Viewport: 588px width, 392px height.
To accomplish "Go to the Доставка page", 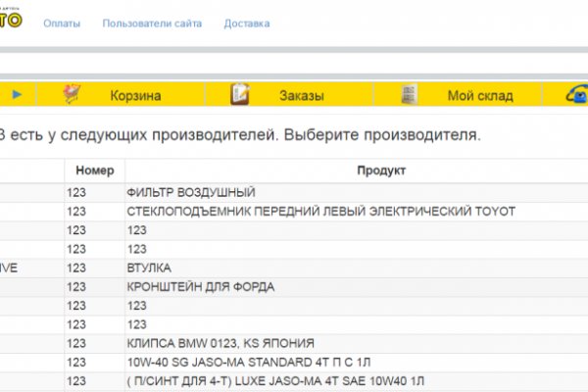I will 246,23.
